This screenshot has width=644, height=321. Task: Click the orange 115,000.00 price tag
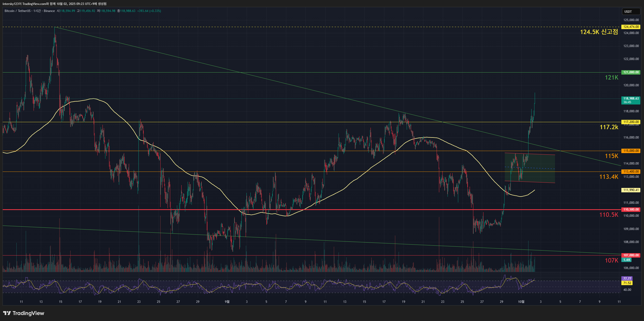pos(631,151)
